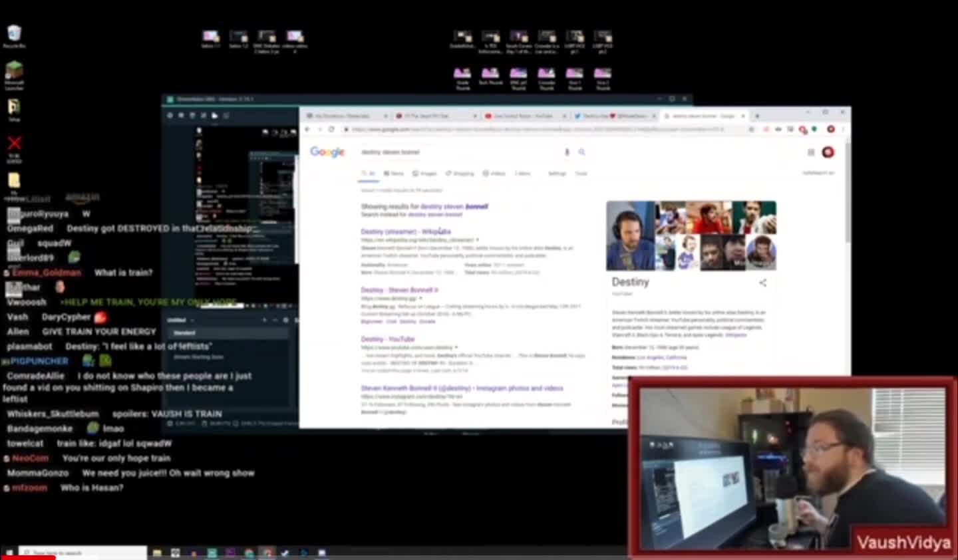This screenshot has width=958, height=560.
Task: Click the red extension icon beside the address bar
Action: (x=802, y=128)
